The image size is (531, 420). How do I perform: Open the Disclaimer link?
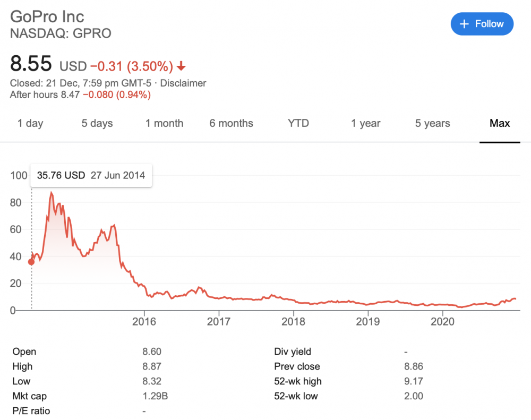pos(183,83)
